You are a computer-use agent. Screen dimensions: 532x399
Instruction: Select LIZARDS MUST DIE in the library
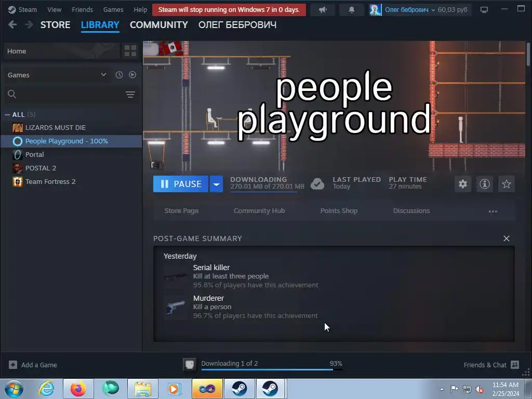(71, 128)
